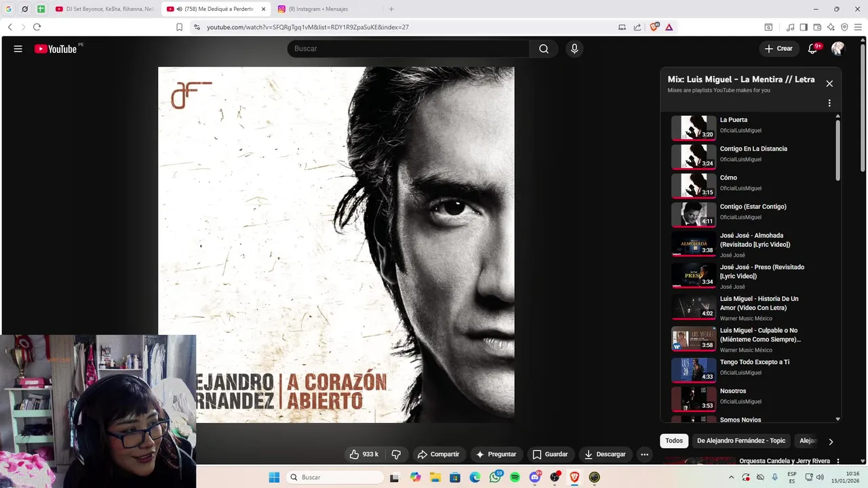Open the more actions ellipsis under the video

(x=644, y=454)
